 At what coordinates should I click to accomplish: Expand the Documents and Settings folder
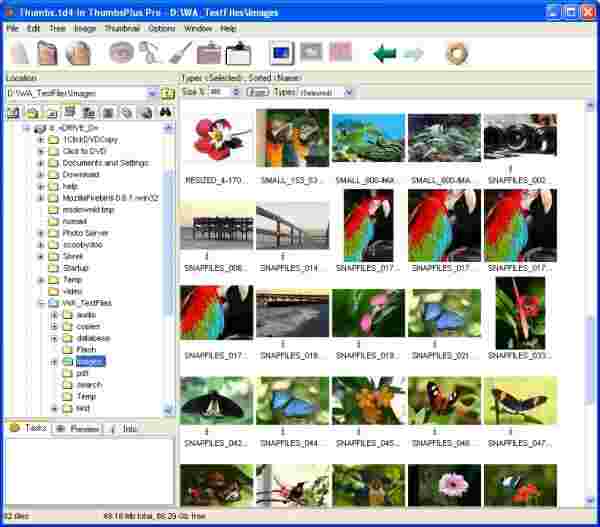41,163
